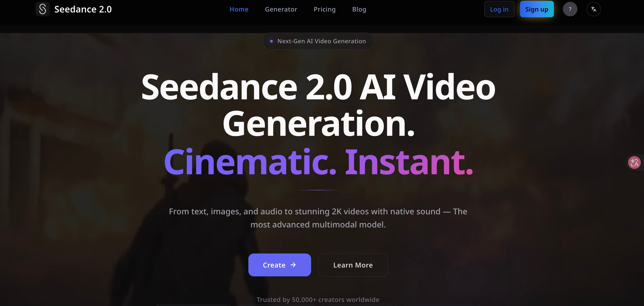
Task: Visit the Blog nav item
Action: point(359,9)
